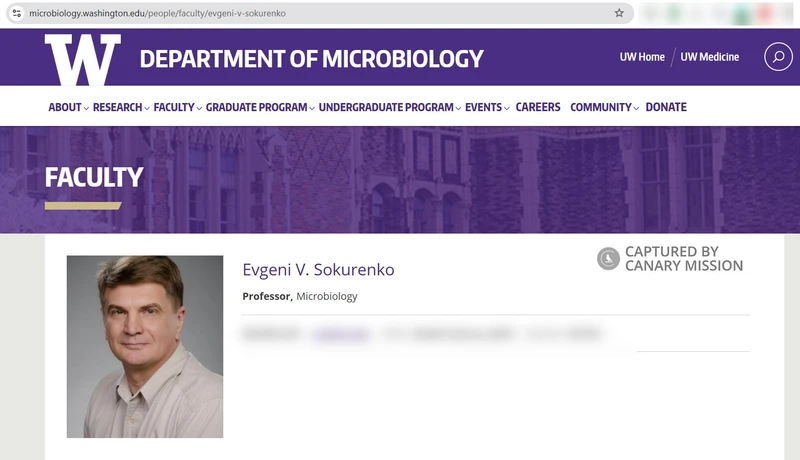
Task: Follow the UW Home link
Action: (x=642, y=57)
